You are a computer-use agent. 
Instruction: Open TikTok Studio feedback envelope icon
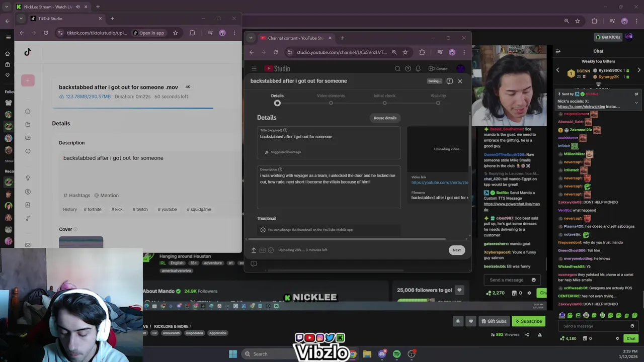point(28,245)
